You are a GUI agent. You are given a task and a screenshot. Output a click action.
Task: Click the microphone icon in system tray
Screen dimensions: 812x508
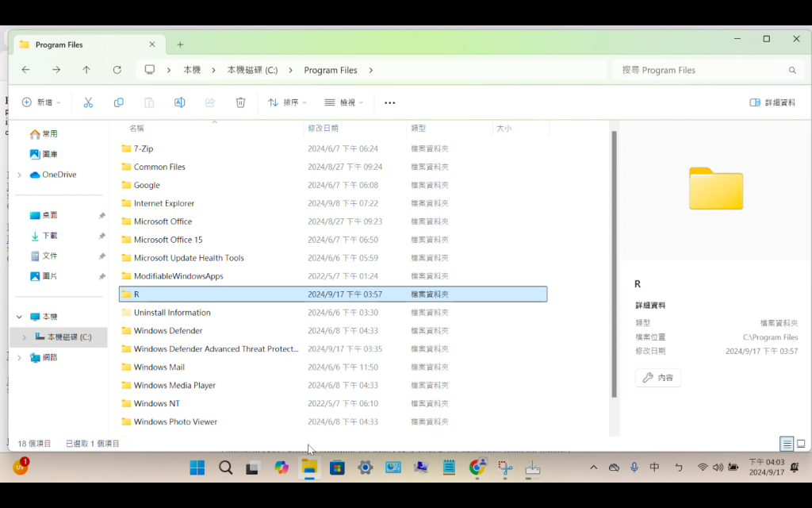click(x=634, y=468)
